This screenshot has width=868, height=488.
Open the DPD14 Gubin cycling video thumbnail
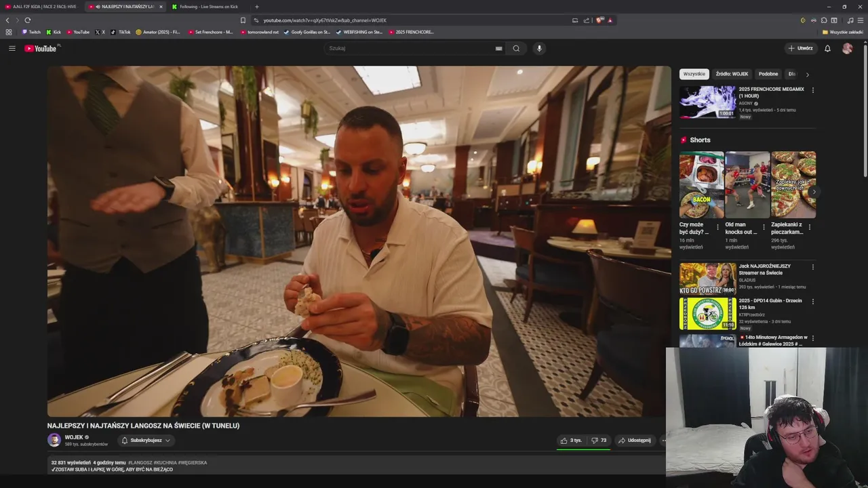pos(707,313)
